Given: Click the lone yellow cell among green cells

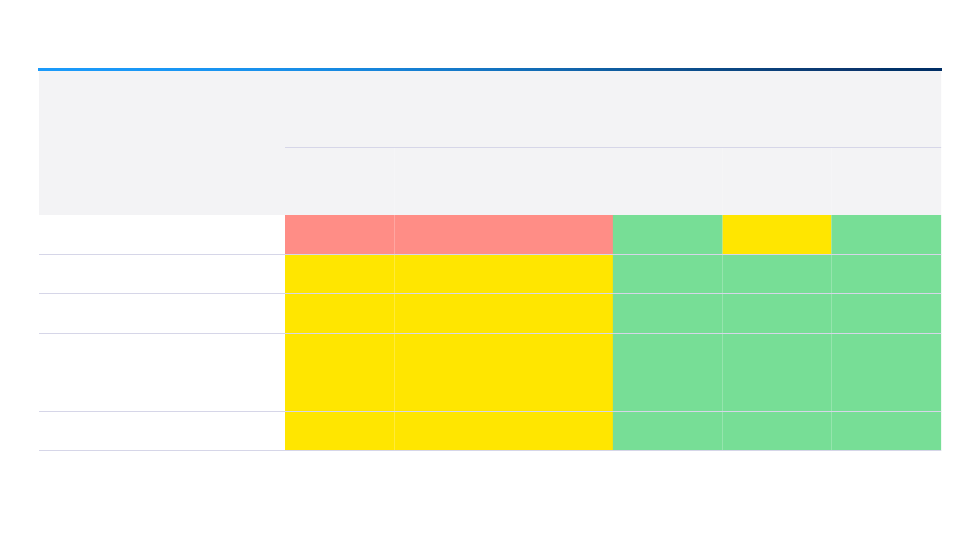Looking at the screenshot, I should pyautogui.click(x=776, y=234).
